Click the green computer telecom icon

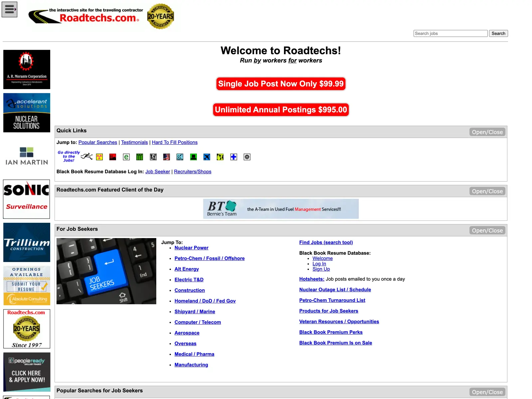(x=194, y=157)
